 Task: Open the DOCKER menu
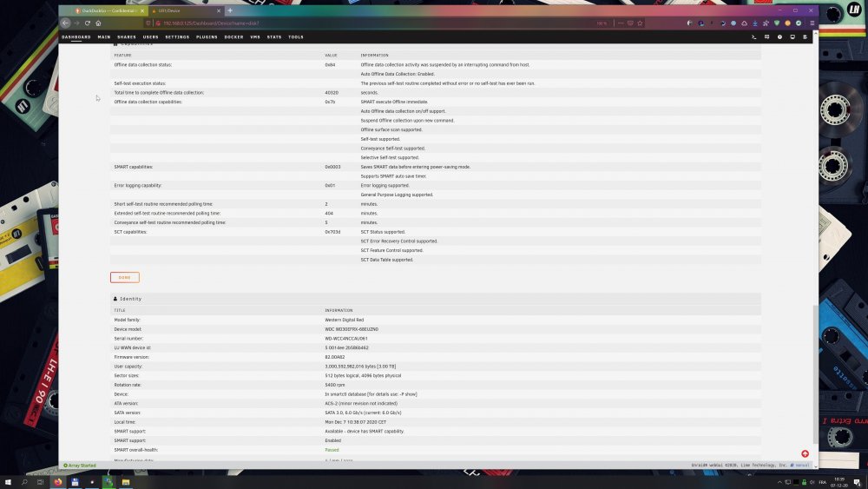tap(233, 37)
